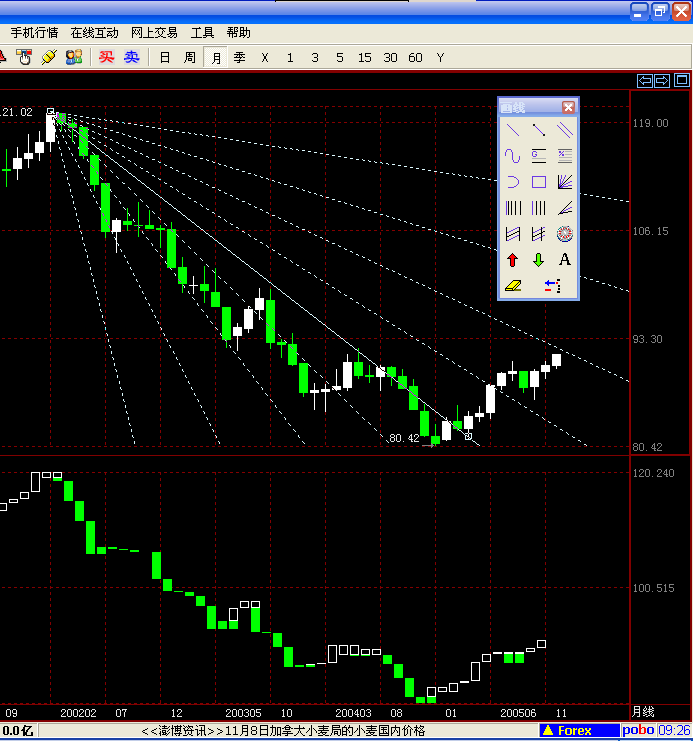The width and height of the screenshot is (693, 741).
Task: Click the 200506 date axis label
Action: click(518, 713)
